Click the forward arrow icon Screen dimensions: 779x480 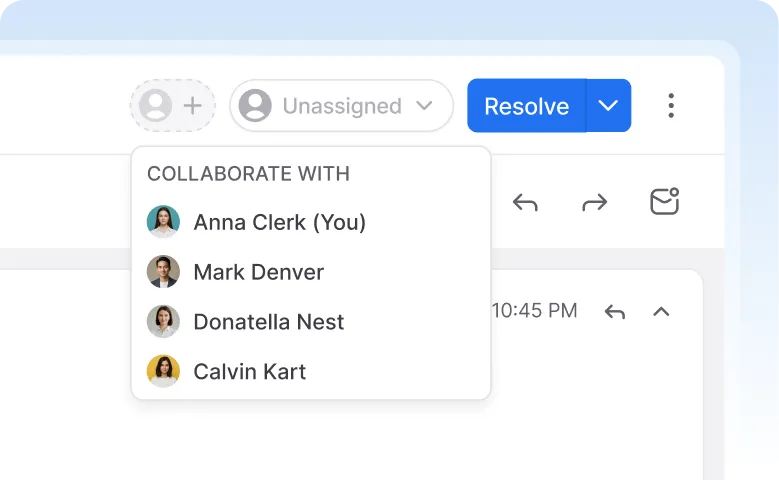click(595, 203)
